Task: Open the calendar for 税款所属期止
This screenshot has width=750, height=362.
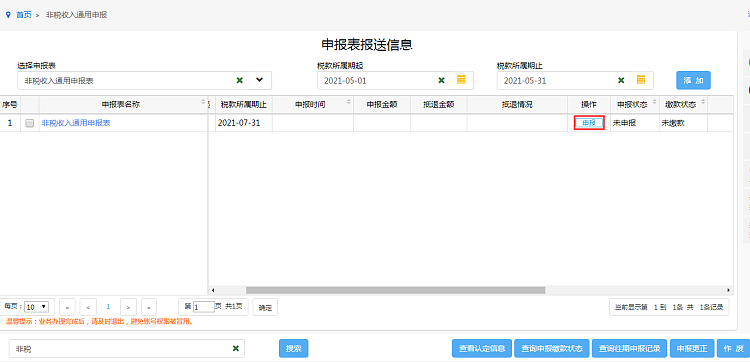Action: (641, 80)
